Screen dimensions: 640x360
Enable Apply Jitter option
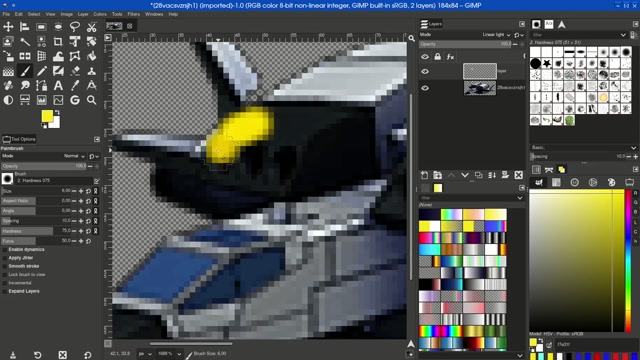[5, 258]
